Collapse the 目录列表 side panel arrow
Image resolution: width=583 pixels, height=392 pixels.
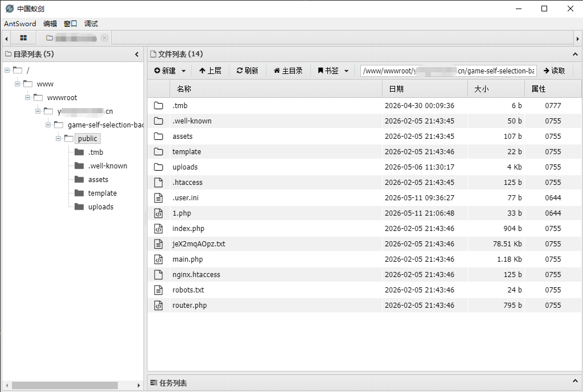tap(137, 54)
